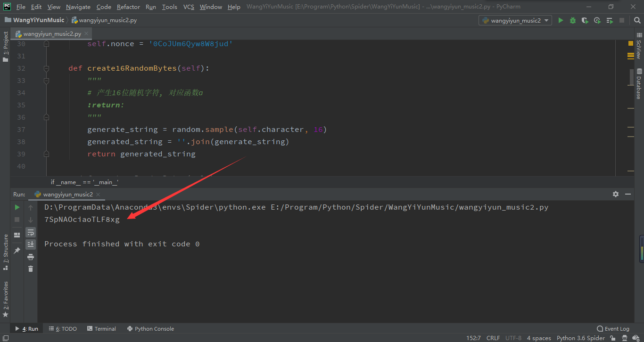The height and width of the screenshot is (342, 644).
Task: Click the IDE memory/help settings icon
Action: pyautogui.click(x=637, y=338)
